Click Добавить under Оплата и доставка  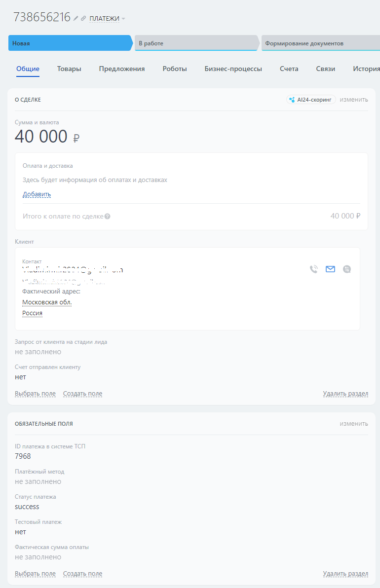tap(36, 194)
